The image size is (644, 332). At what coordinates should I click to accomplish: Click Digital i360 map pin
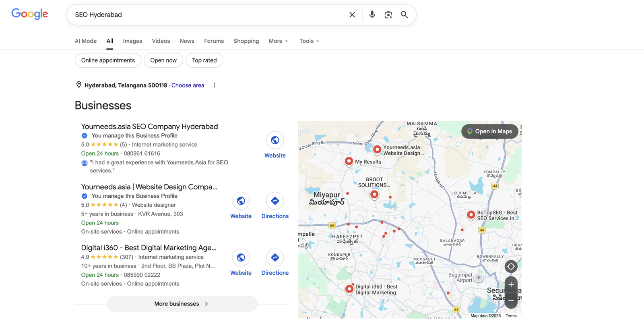[349, 289]
